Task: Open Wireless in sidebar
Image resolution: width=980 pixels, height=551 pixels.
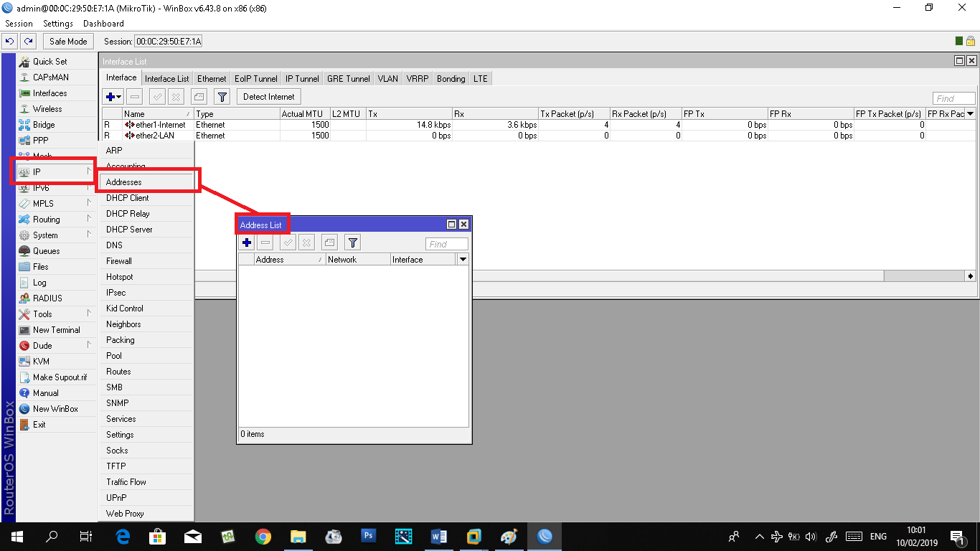Action: click(56, 109)
